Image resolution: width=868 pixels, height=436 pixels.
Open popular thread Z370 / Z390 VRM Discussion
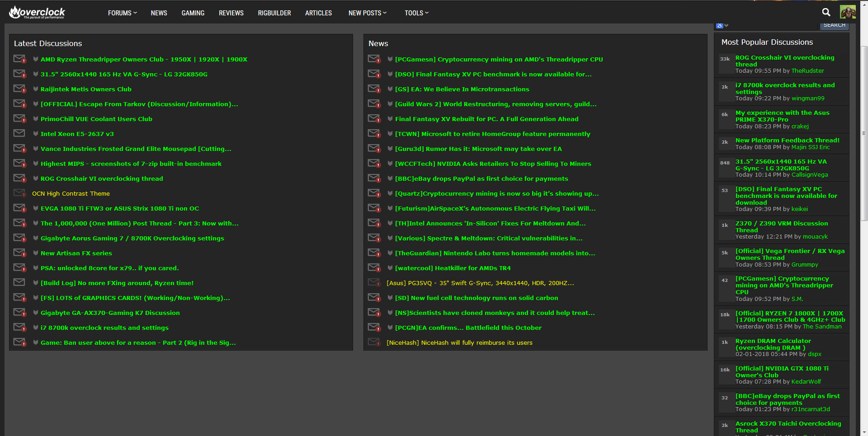pyautogui.click(x=782, y=226)
